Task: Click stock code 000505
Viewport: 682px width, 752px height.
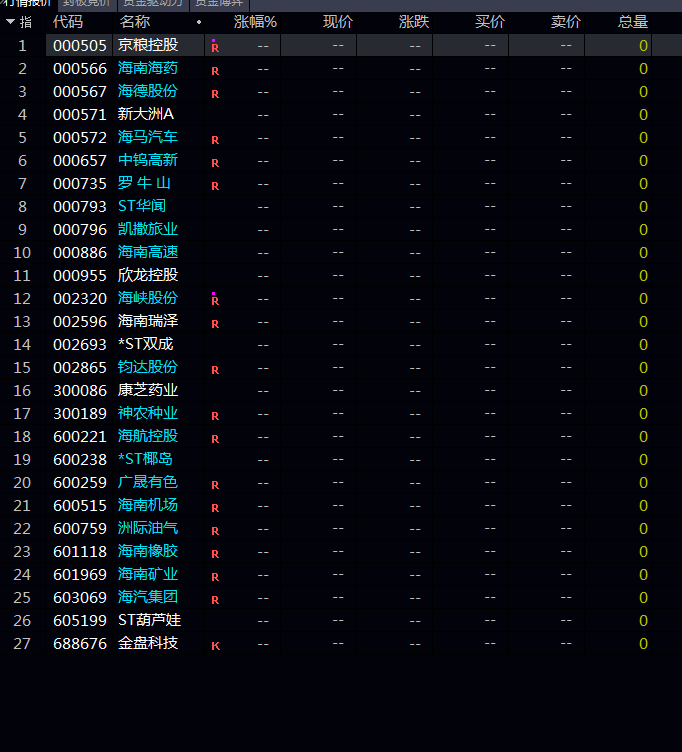Action: click(x=80, y=46)
